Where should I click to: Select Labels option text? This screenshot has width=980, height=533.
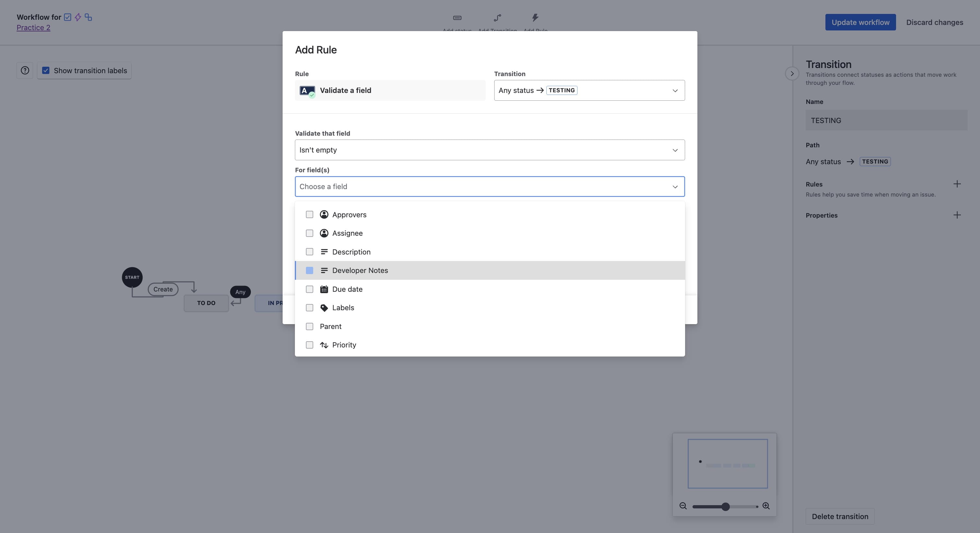[x=343, y=308]
